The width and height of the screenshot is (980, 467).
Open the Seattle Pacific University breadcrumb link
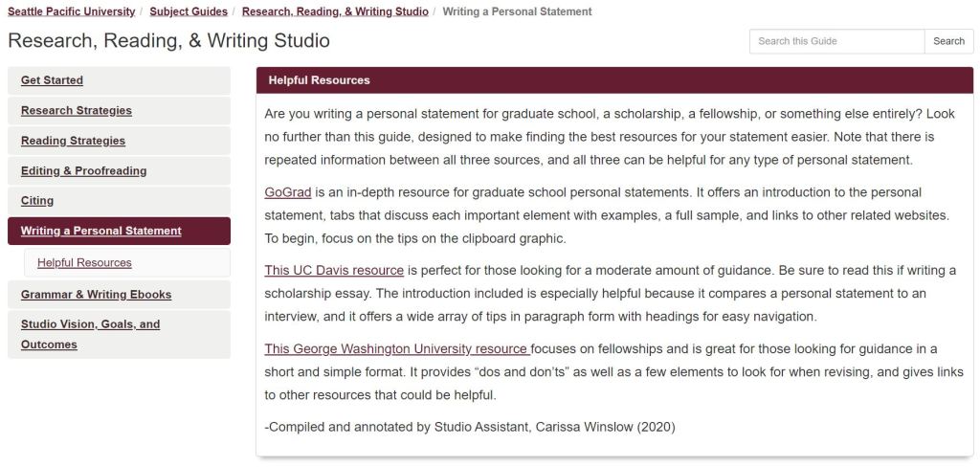pyautogui.click(x=72, y=11)
